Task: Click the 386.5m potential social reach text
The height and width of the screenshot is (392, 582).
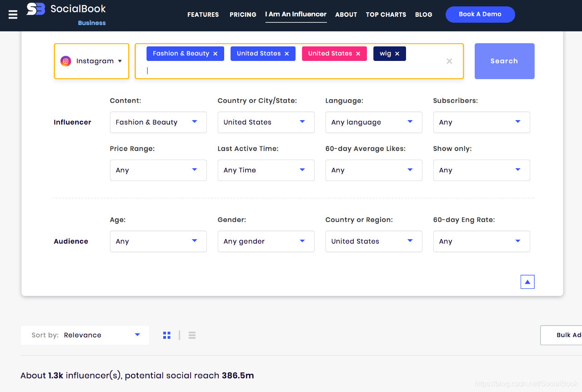Action: pos(238,376)
